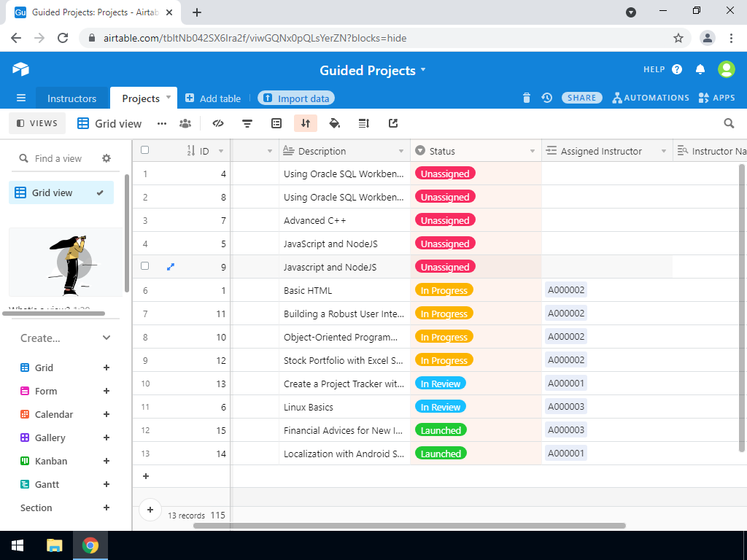Toggle the Views sidebar button

pos(37,123)
